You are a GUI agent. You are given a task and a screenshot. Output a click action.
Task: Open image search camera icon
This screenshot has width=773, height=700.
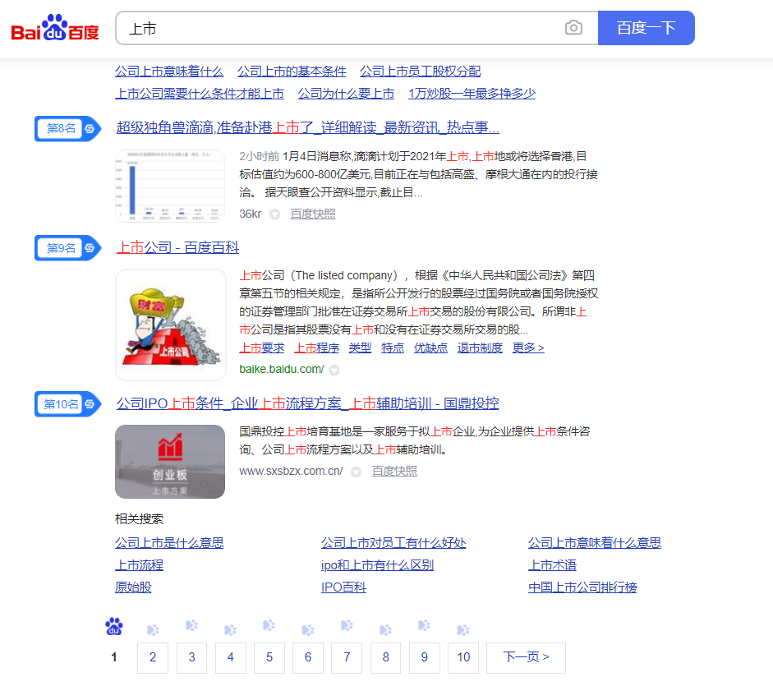pos(573,28)
